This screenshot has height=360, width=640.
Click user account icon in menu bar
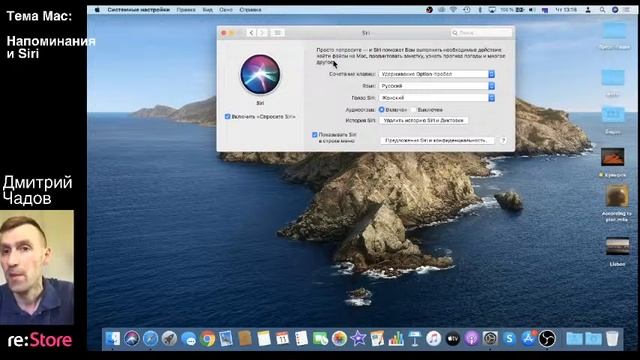588,9
